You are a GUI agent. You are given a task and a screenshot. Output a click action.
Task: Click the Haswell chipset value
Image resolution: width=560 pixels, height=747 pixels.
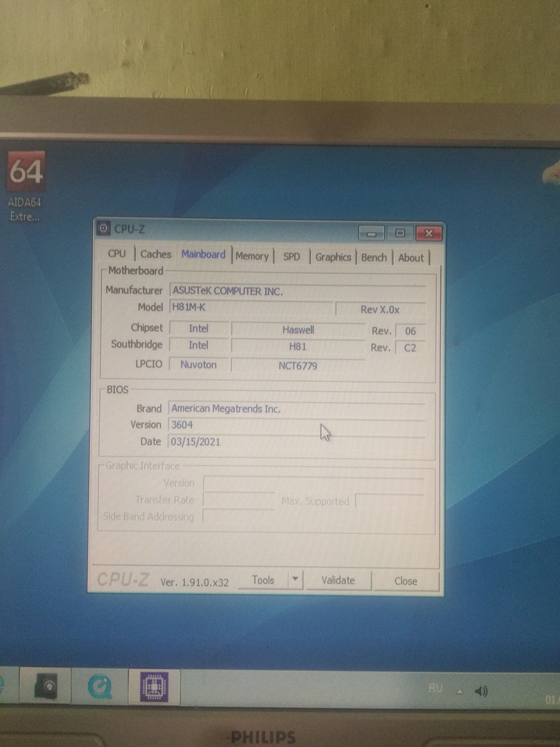298,330
